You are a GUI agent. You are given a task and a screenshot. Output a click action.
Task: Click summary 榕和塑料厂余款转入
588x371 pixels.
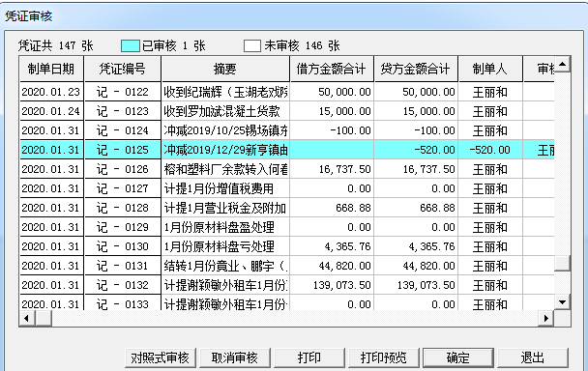225,169
